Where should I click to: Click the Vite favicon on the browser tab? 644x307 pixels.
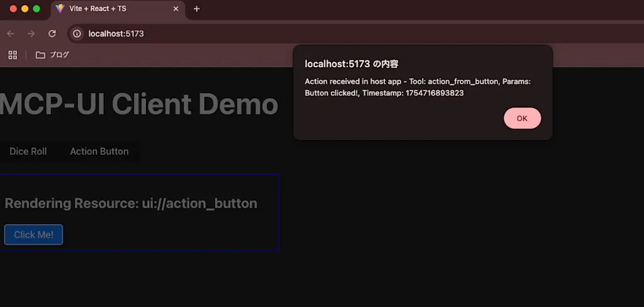point(60,9)
